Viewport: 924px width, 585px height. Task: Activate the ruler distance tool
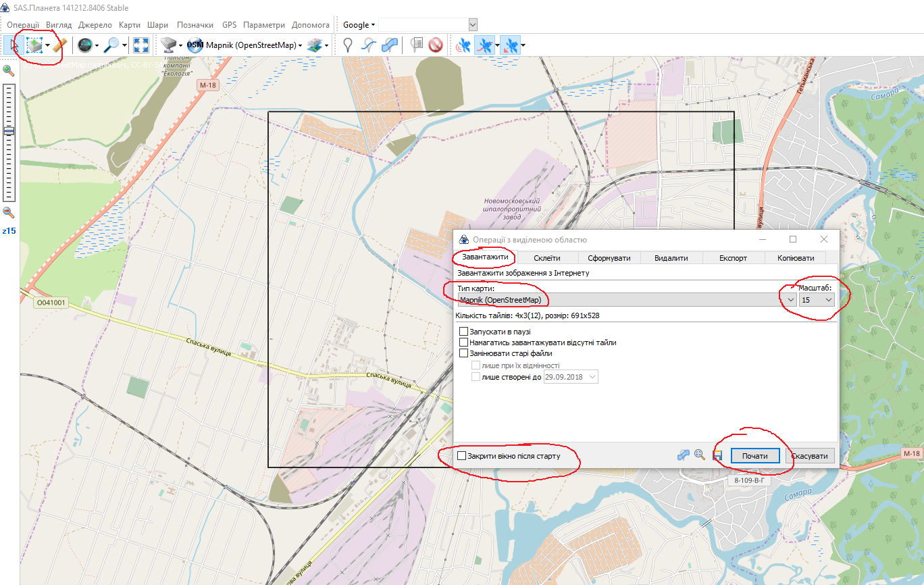click(60, 45)
